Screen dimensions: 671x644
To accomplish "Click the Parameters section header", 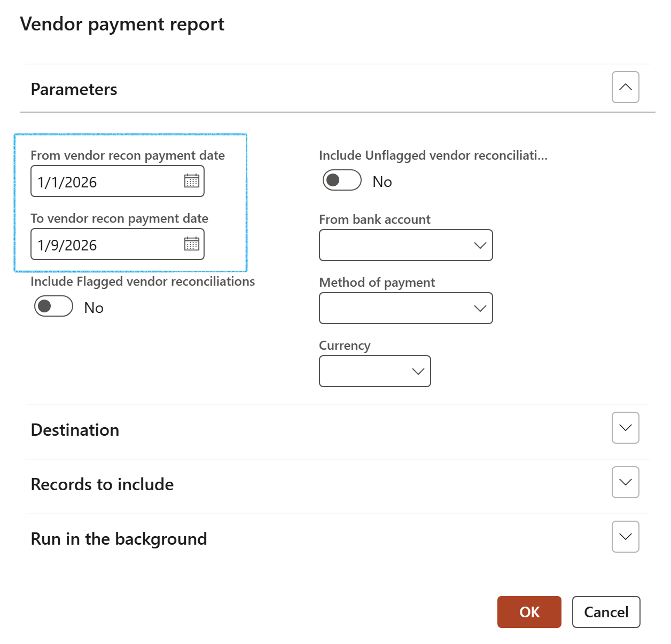I will pyautogui.click(x=74, y=89).
